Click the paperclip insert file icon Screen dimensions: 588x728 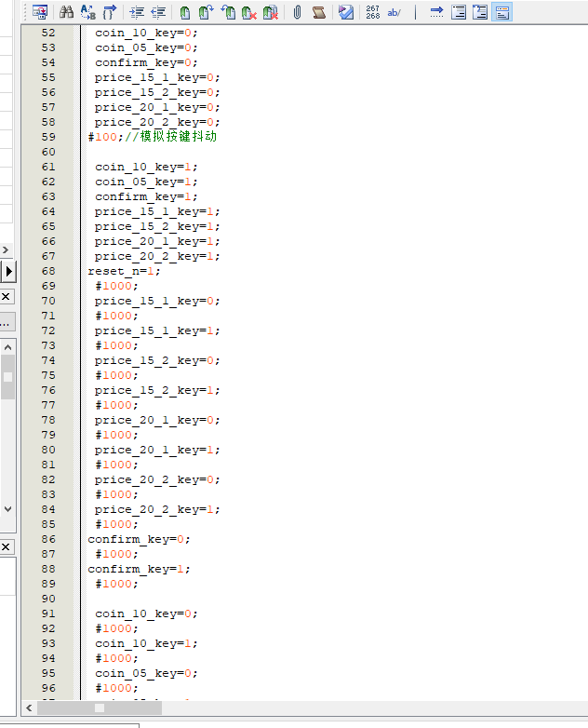pyautogui.click(x=297, y=12)
